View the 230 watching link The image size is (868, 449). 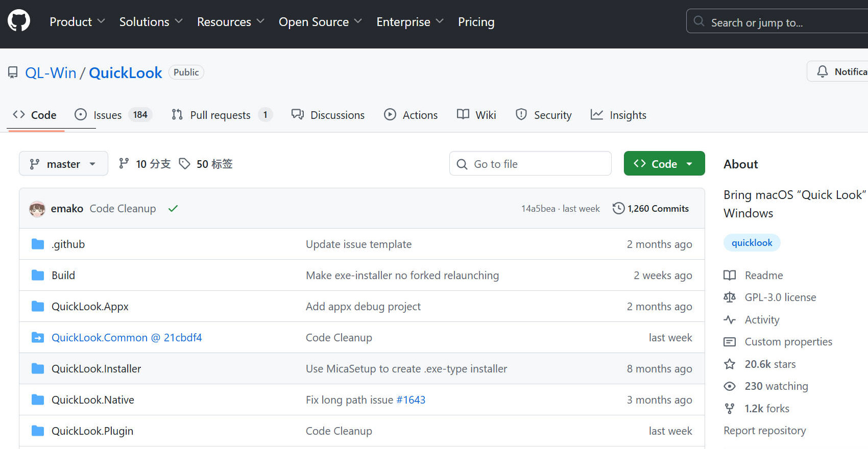766,386
